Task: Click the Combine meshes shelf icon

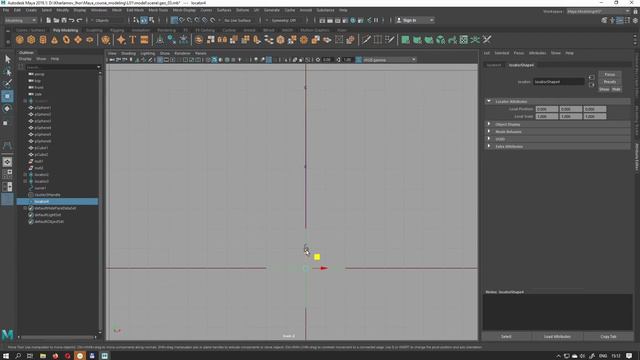Action: point(199,40)
